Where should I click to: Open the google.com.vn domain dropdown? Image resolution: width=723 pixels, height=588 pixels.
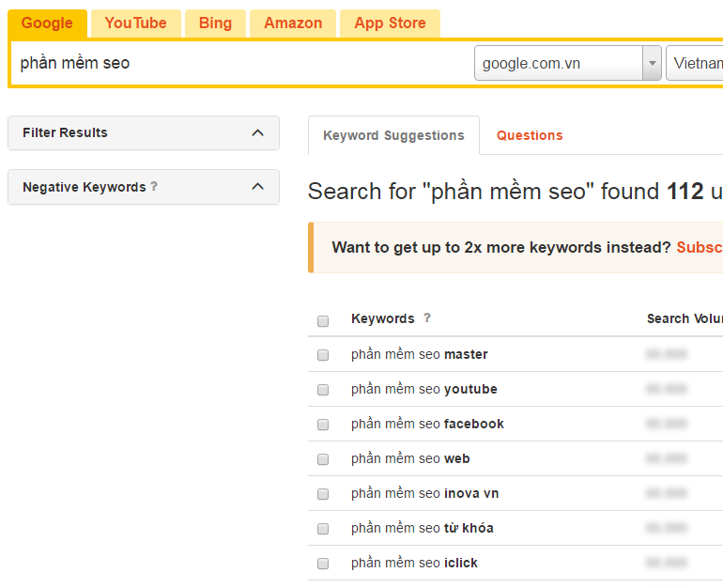click(x=651, y=64)
